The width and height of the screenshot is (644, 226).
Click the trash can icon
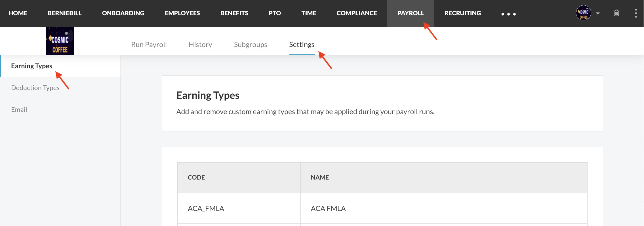[616, 13]
